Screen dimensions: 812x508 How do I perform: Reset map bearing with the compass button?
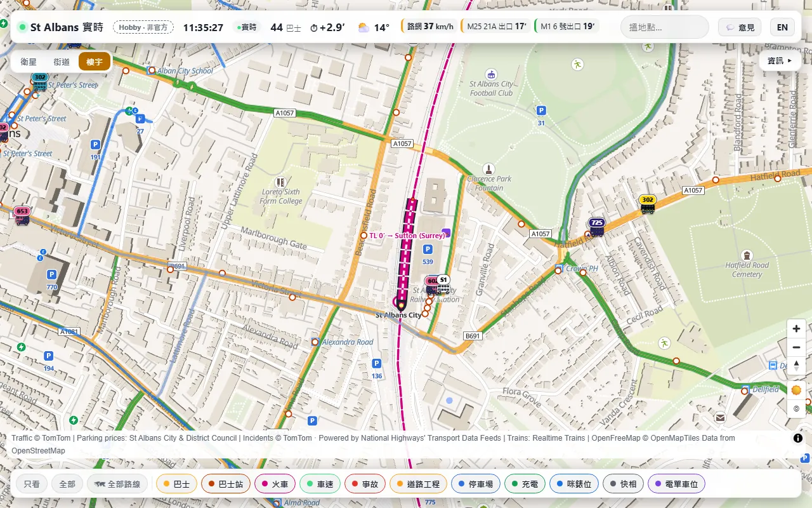pyautogui.click(x=796, y=366)
